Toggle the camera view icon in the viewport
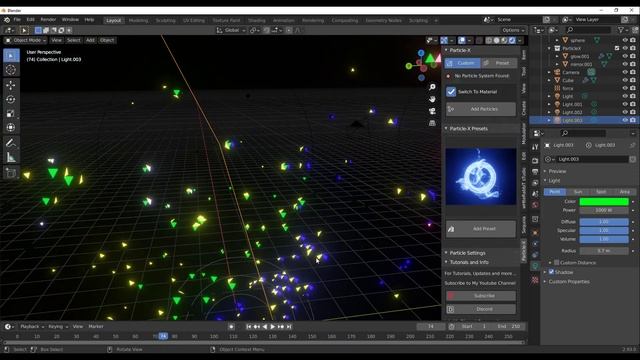 [x=432, y=111]
